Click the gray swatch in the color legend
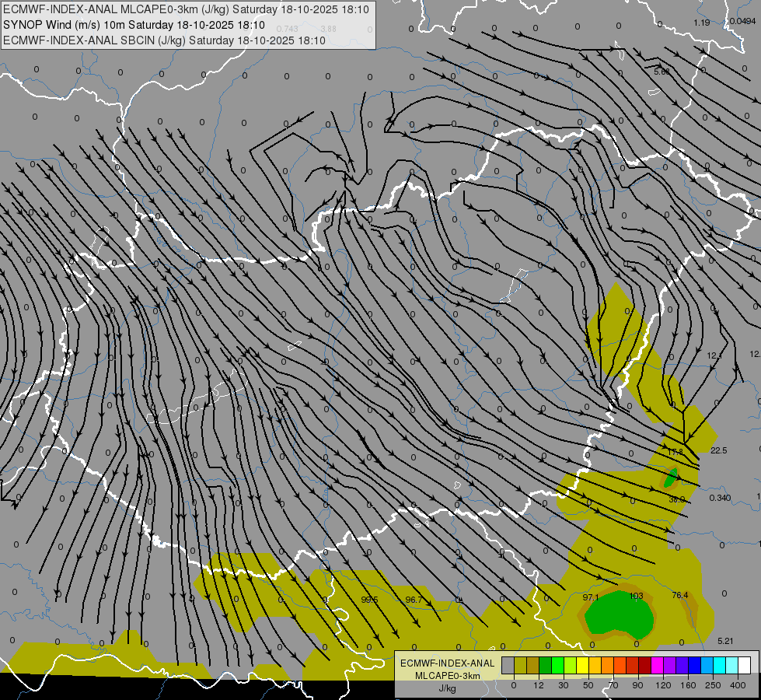 point(508,665)
